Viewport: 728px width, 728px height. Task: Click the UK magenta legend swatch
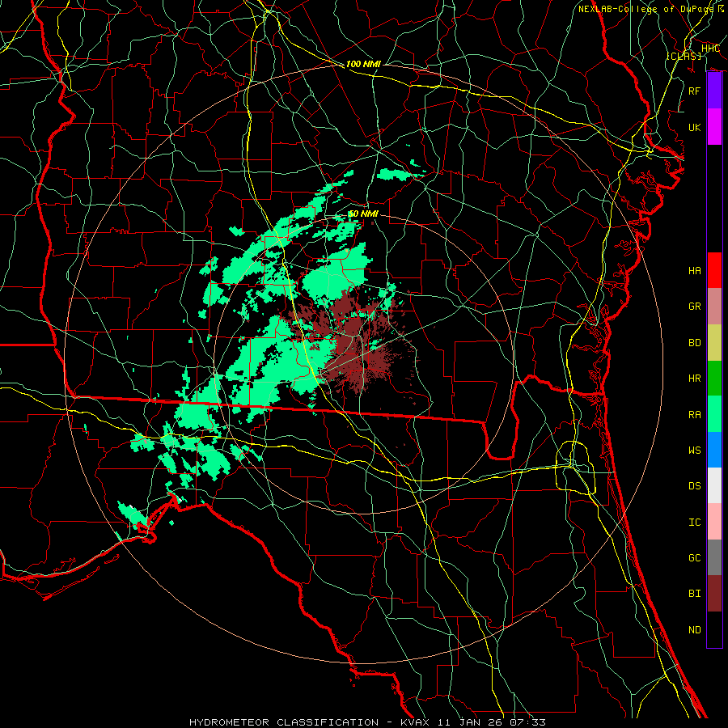coord(714,127)
